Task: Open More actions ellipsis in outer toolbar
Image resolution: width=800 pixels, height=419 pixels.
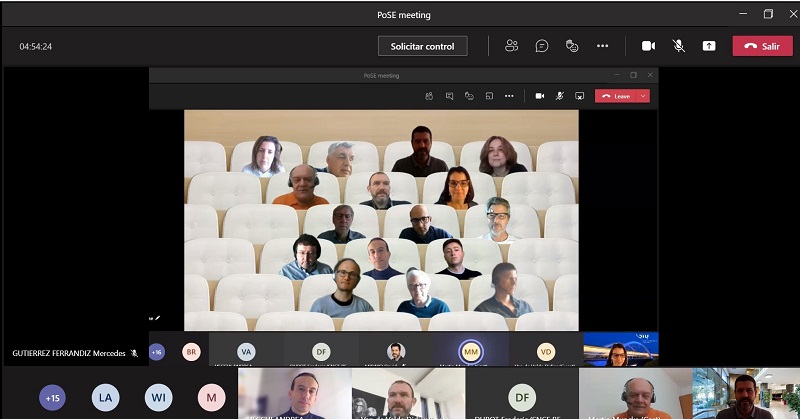Action: click(x=602, y=46)
